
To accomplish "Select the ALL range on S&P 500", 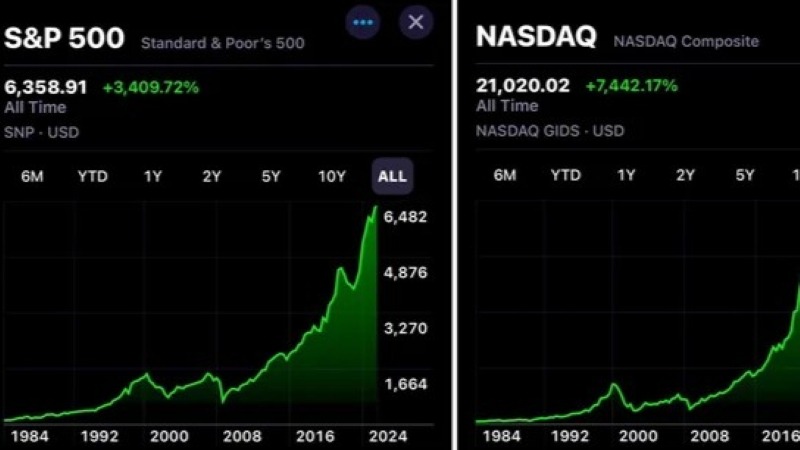I will point(392,176).
